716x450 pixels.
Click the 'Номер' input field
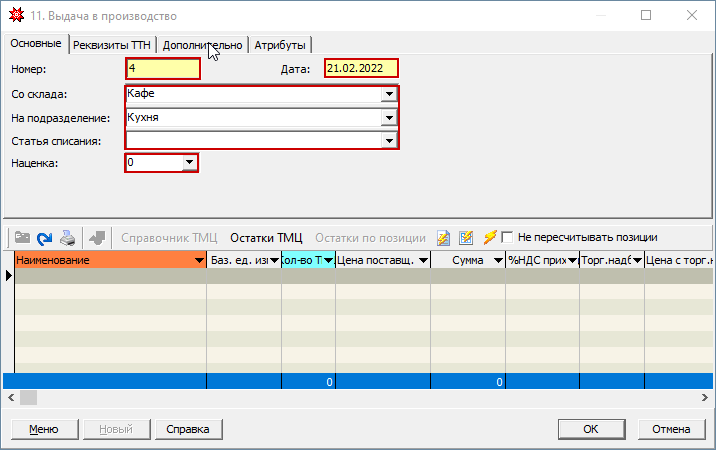coord(163,69)
